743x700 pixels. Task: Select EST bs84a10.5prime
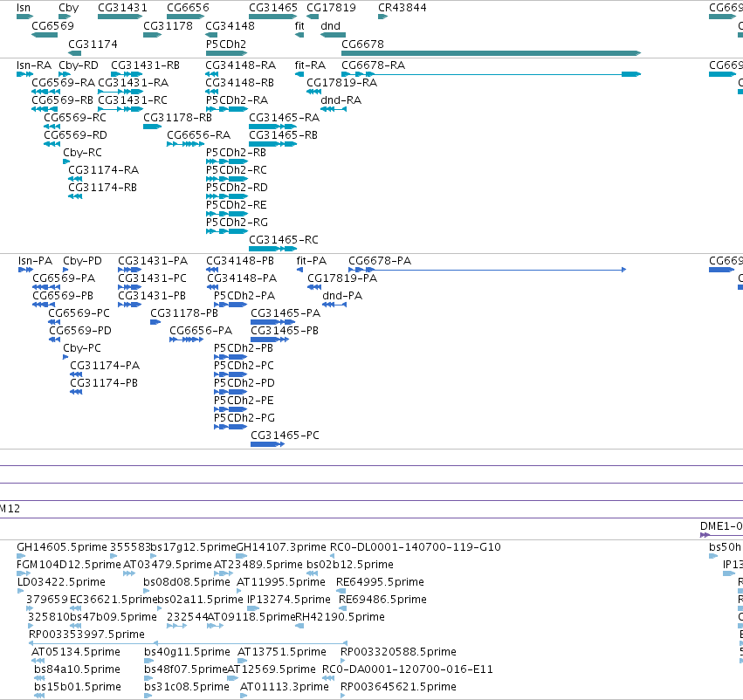tap(77, 669)
